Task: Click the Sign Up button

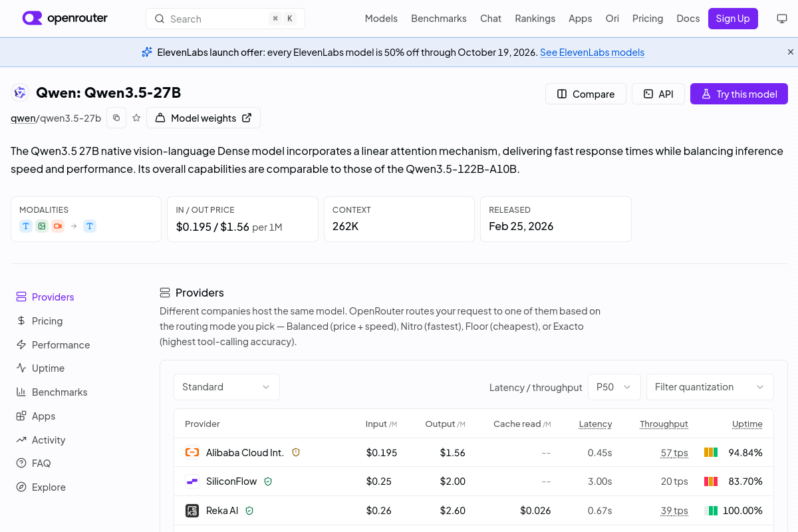Action: 733,19
